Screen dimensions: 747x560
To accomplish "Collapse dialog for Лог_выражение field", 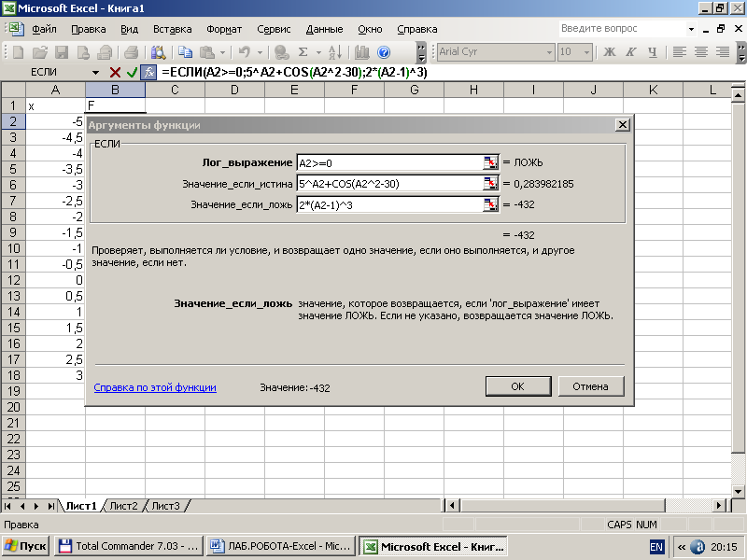I will [x=490, y=162].
